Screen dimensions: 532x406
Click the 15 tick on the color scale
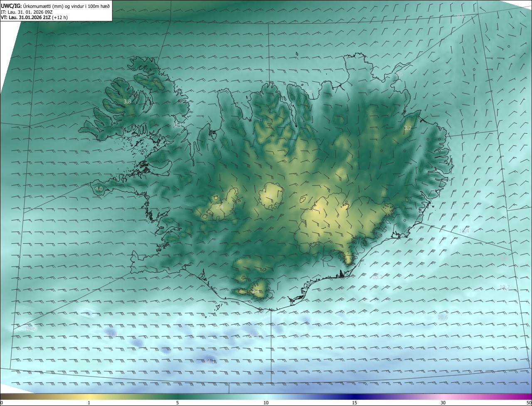point(355,403)
